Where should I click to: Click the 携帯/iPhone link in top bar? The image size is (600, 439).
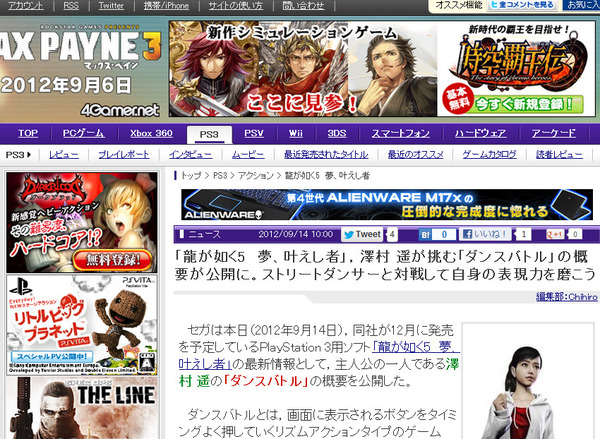[166, 5]
